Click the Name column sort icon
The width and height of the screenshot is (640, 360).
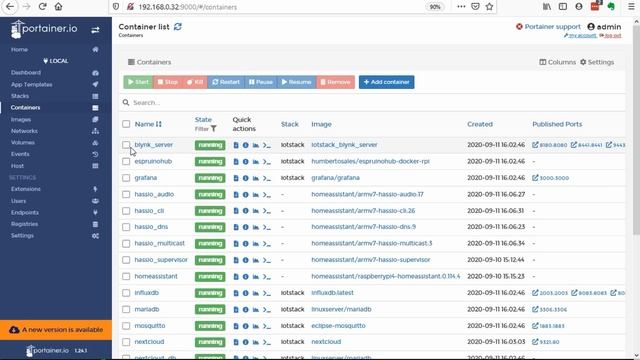tap(159, 124)
